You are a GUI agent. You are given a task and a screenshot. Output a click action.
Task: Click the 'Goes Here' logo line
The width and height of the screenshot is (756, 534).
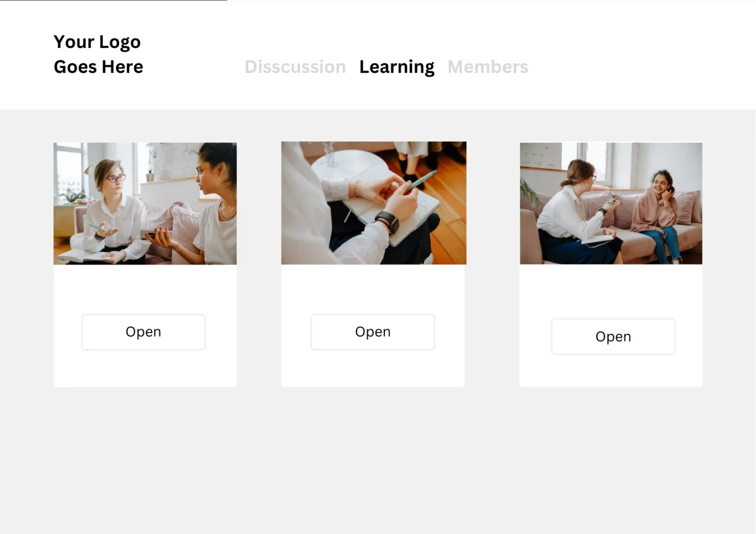tap(98, 67)
